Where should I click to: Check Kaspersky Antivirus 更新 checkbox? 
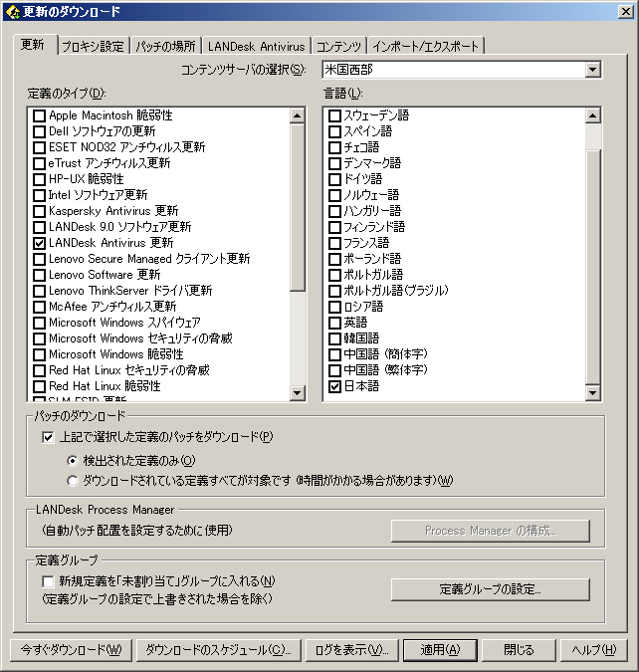[39, 211]
